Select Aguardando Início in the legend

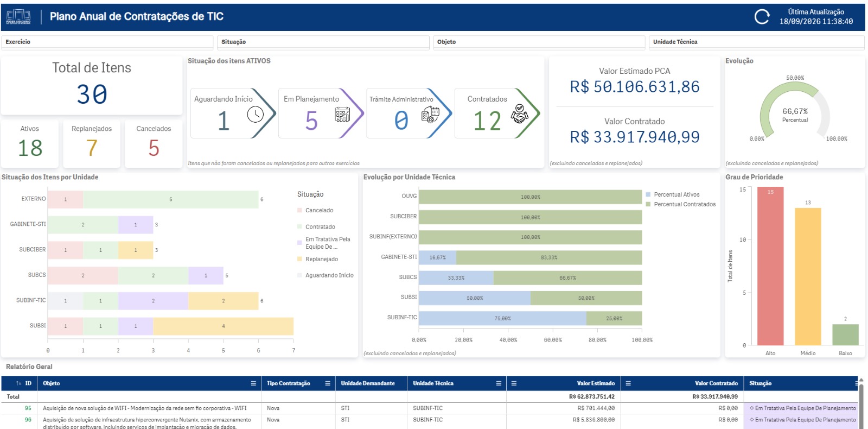point(325,275)
